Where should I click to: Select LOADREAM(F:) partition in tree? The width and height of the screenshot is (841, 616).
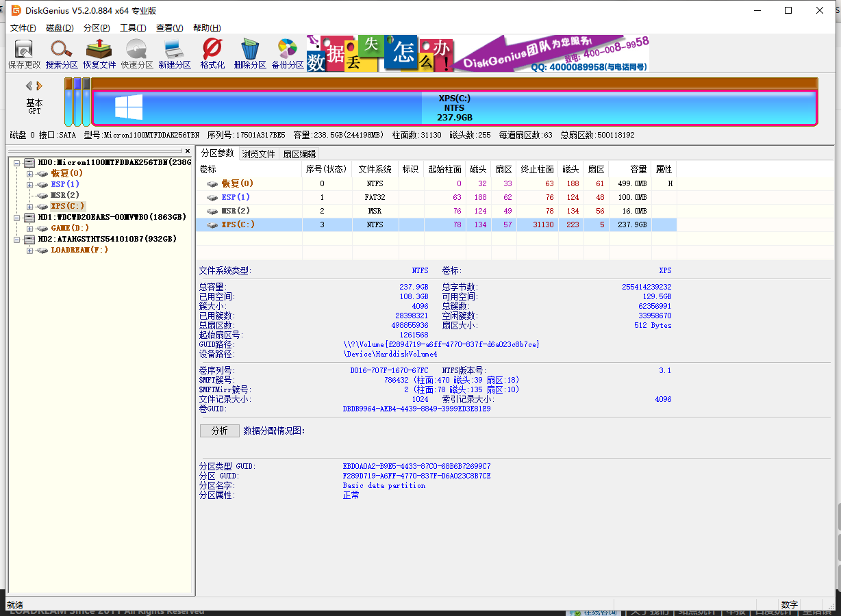79,251
